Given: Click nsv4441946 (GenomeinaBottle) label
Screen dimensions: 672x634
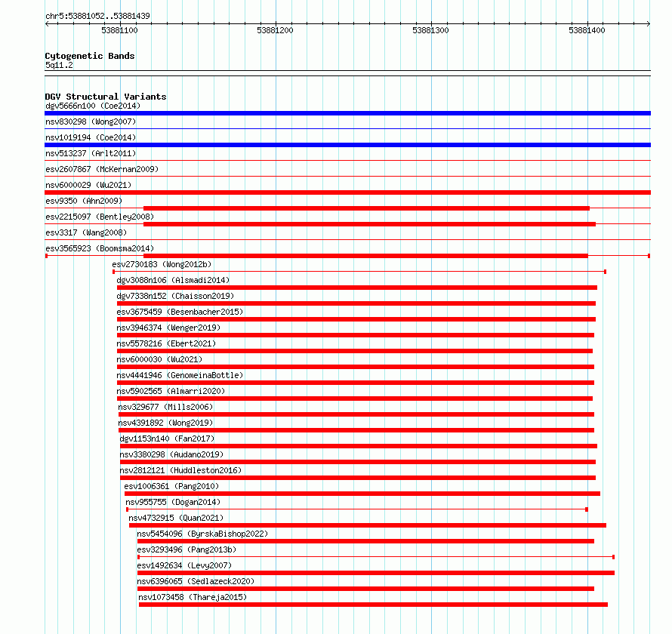Looking at the screenshot, I should point(180,375).
